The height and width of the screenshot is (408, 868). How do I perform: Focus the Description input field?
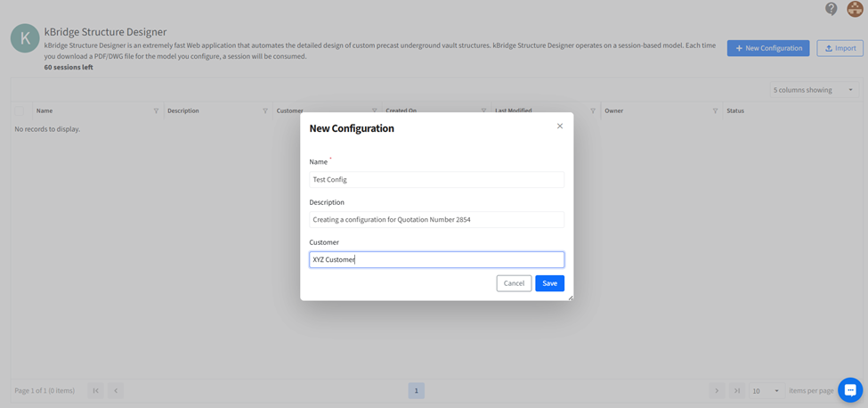tap(437, 220)
